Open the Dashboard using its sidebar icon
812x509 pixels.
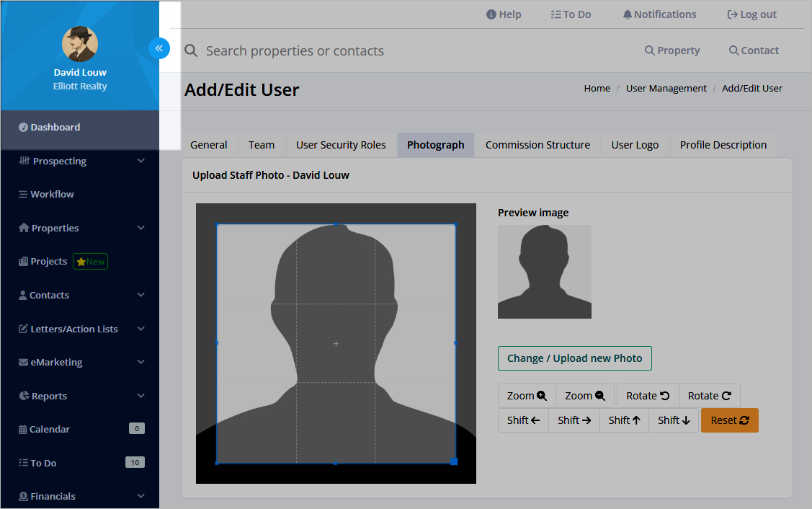[23, 127]
